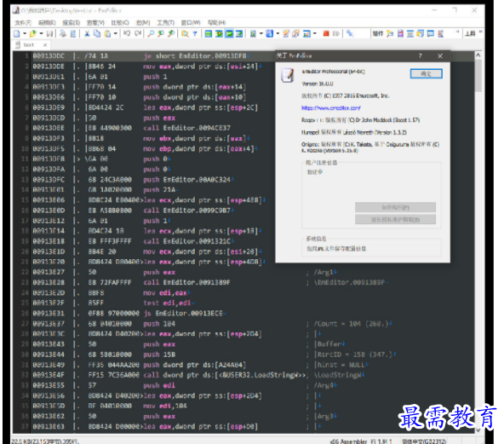Open the 编辑(E) menu

[x=47, y=22]
